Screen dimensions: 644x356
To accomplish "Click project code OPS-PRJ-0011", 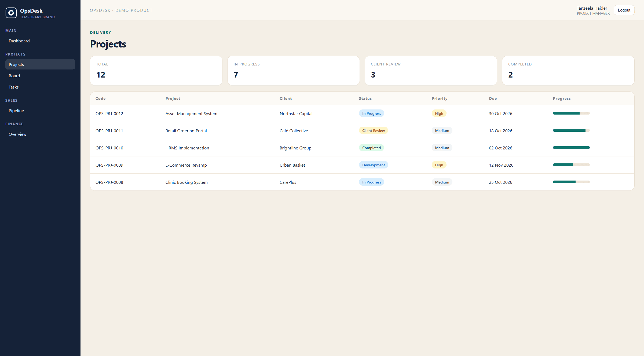I will pos(109,131).
